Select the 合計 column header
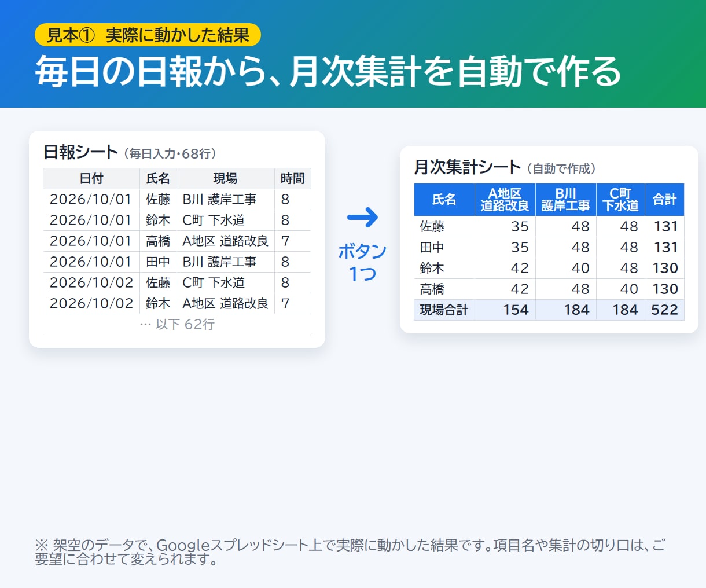Image resolution: width=706 pixels, height=588 pixels. pyautogui.click(x=664, y=200)
